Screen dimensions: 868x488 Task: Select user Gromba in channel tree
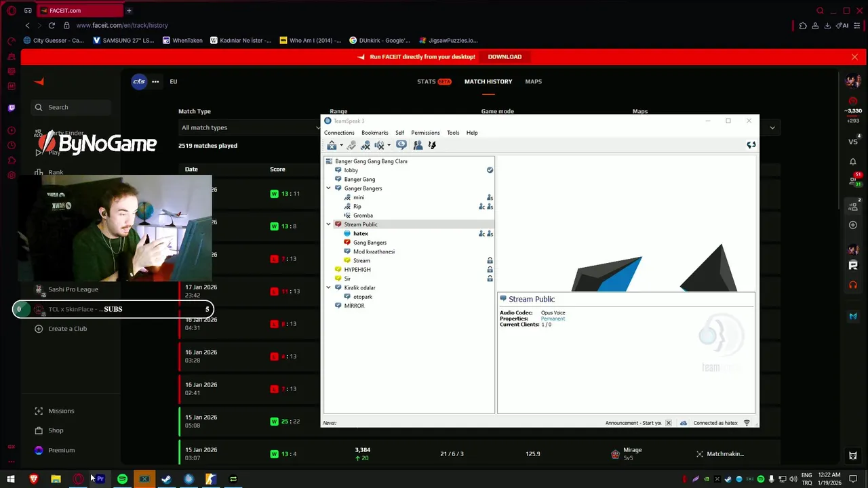[363, 216]
